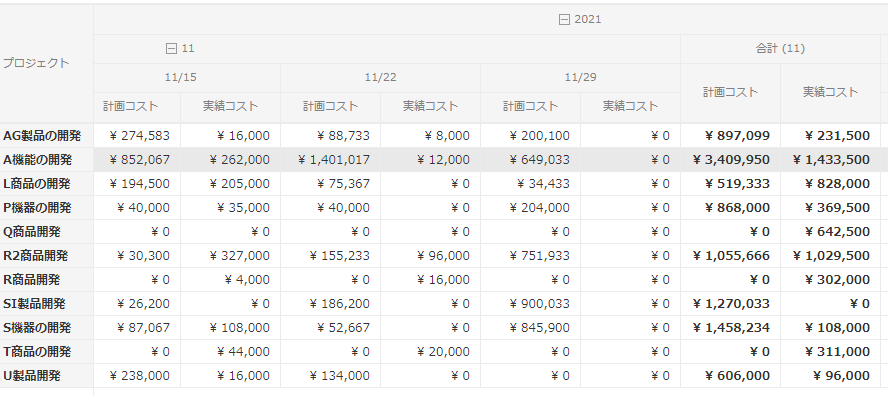Click cell ¥ 20,000 in T商品の開発 row
Viewport: 888px width, 396px height.
(x=430, y=352)
